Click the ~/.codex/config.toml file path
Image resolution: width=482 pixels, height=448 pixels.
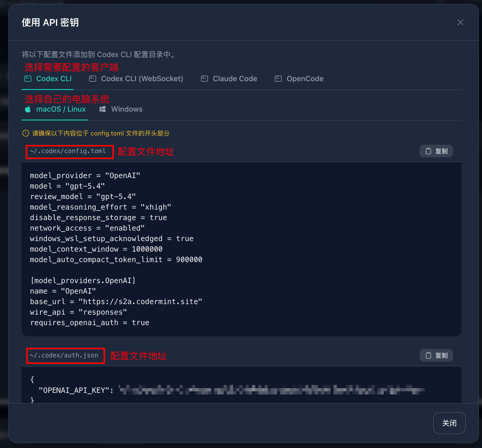point(68,151)
